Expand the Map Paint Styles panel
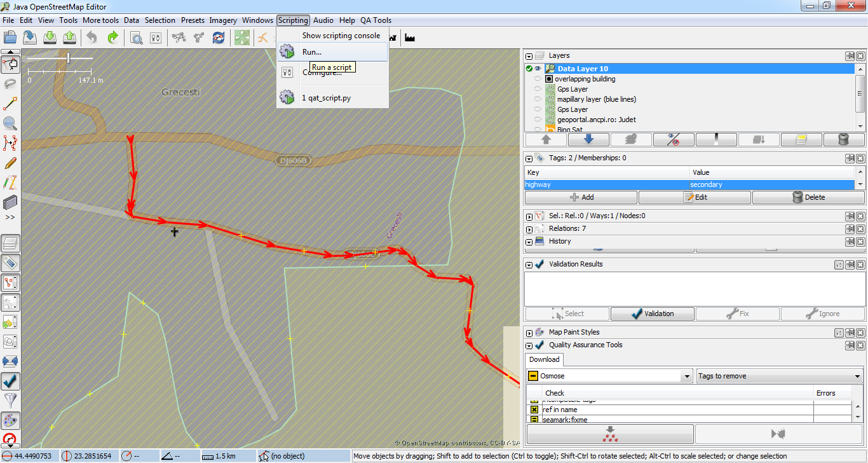 coord(529,333)
